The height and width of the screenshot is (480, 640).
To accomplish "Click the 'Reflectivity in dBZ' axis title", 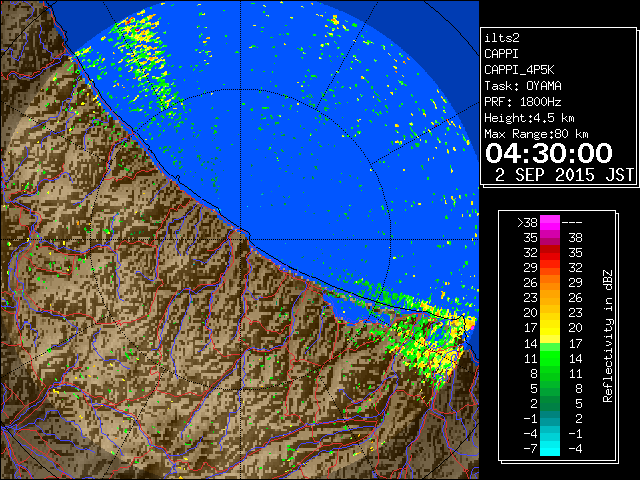I will click(x=608, y=336).
